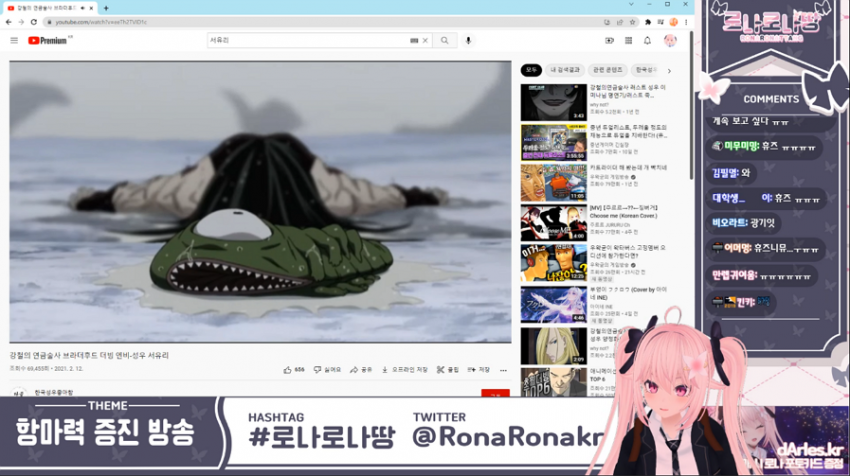This screenshot has height=476, width=850.
Task: Open more actions three-dot menu under video
Action: coord(504,370)
